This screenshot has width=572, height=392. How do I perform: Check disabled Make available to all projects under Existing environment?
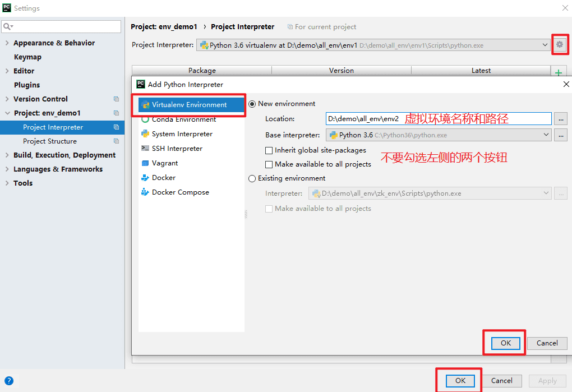[x=269, y=209]
